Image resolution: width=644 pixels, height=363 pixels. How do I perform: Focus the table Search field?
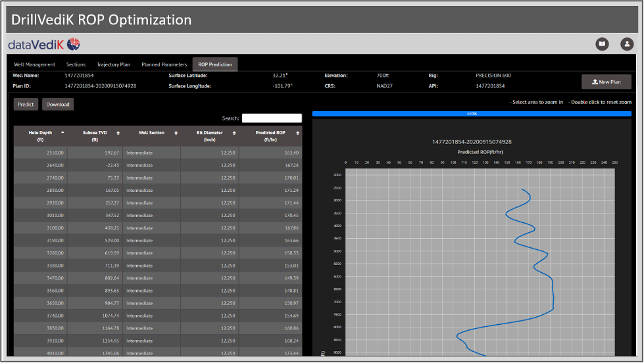click(272, 118)
